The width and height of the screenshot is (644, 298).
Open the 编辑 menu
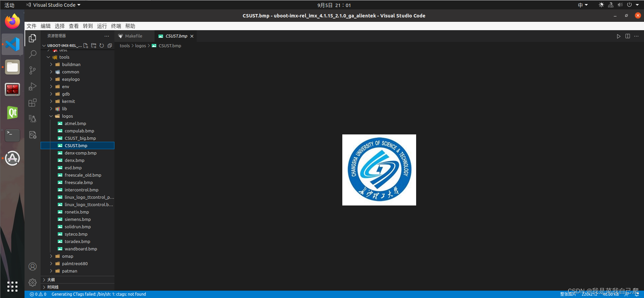[46, 26]
